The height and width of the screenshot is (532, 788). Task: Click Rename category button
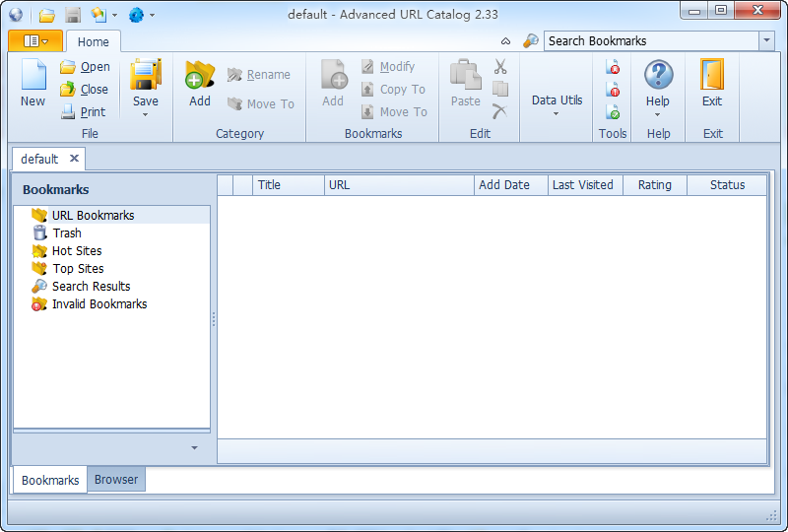(259, 75)
